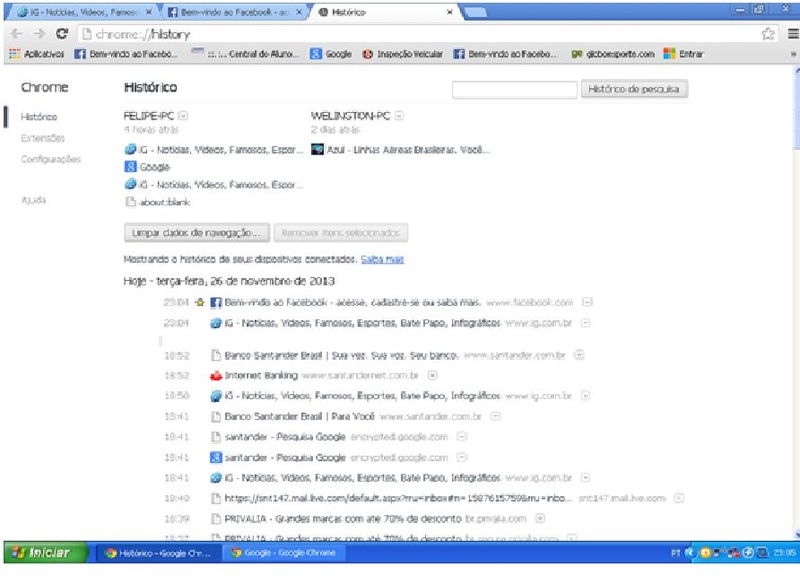Open the snt147.mail.live.com default.aspx entry
Image resolution: width=800 pixels, height=576 pixels.
(x=398, y=498)
